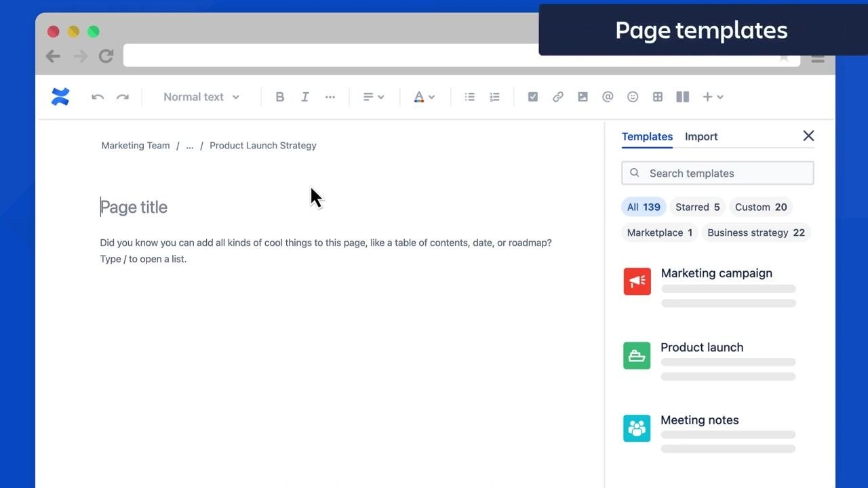Screen dimensions: 868x488
Task: Click into the Page title field
Action: [134, 207]
